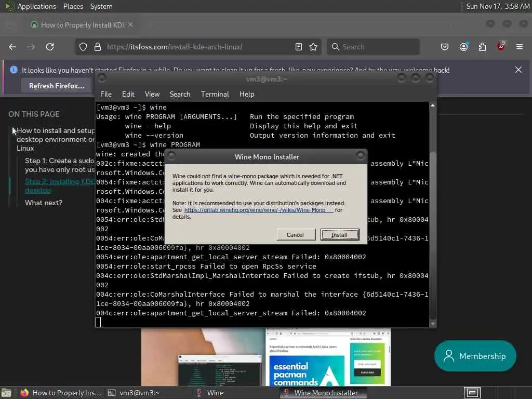The width and height of the screenshot is (532, 399).
Task: Click the Refresh Firefox... button
Action: 57,86
